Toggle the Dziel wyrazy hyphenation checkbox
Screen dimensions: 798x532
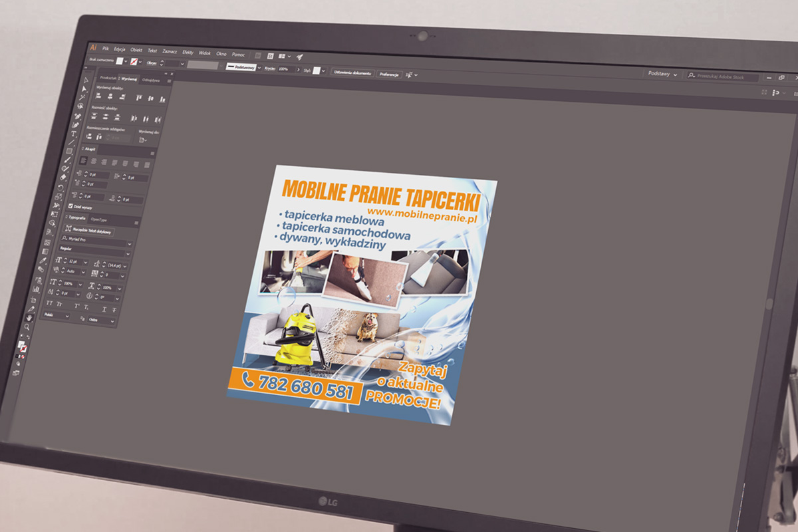[71, 206]
